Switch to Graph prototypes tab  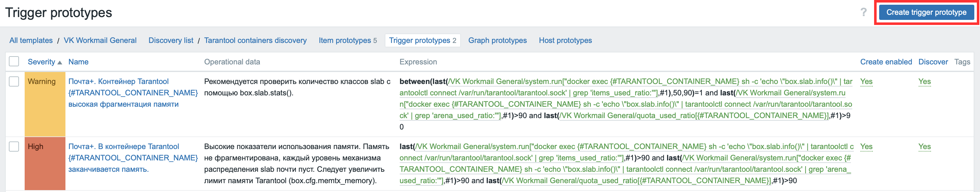[497, 40]
